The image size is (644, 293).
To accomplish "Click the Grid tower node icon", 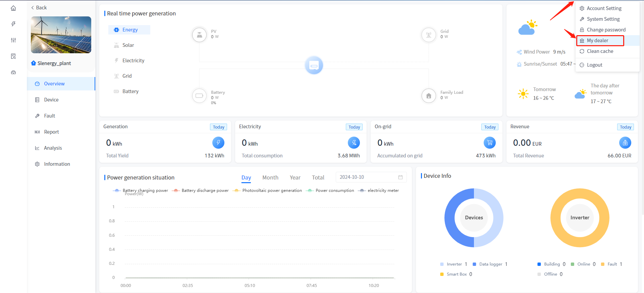I will tap(429, 34).
